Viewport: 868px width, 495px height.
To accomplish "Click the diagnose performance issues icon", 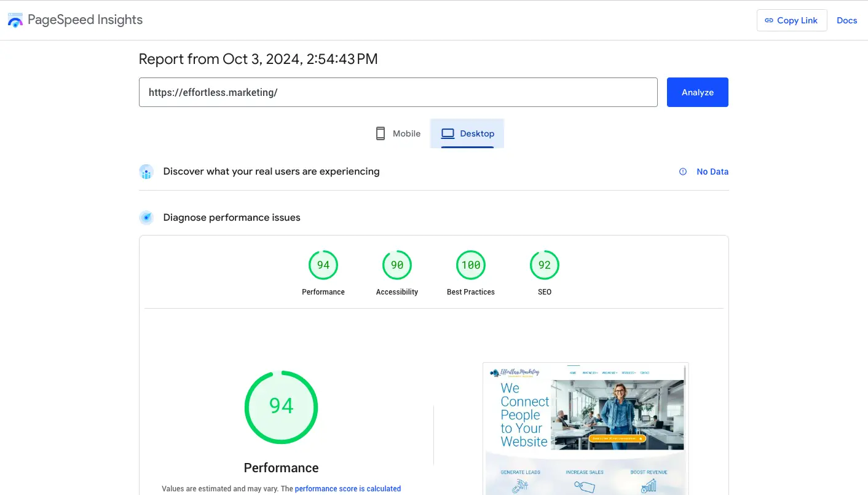I will [146, 217].
